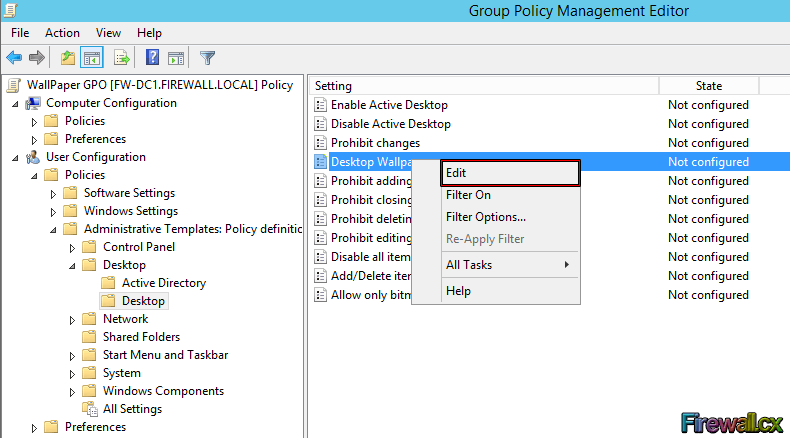Screen dimensions: 790x438
Task: Select the Enable Active Desktop setting
Action: click(x=389, y=105)
